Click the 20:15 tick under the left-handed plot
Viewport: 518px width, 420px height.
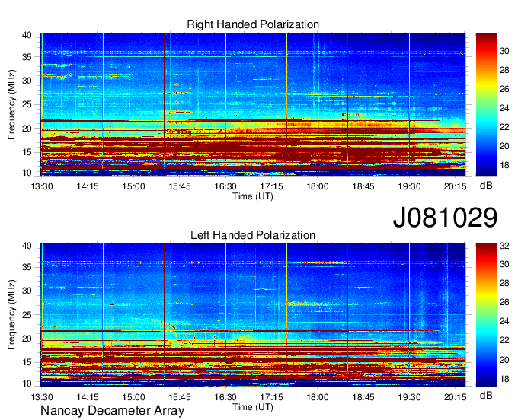(x=456, y=397)
